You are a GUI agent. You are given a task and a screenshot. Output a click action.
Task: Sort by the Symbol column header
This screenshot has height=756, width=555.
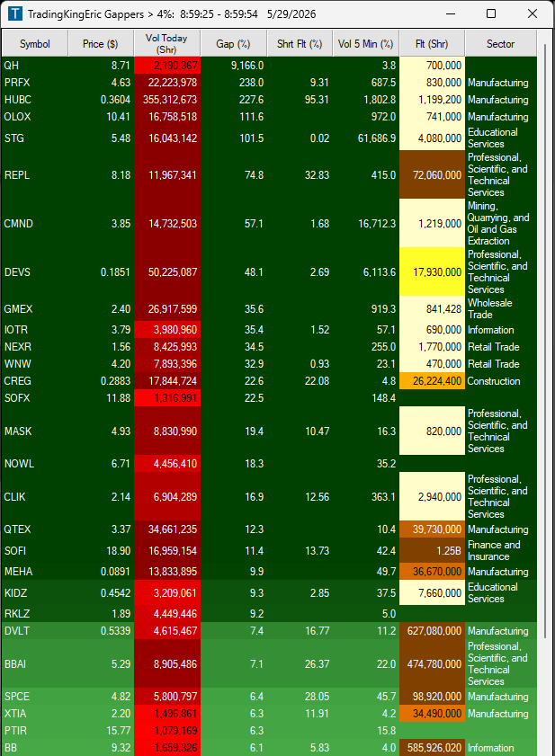coord(35,44)
